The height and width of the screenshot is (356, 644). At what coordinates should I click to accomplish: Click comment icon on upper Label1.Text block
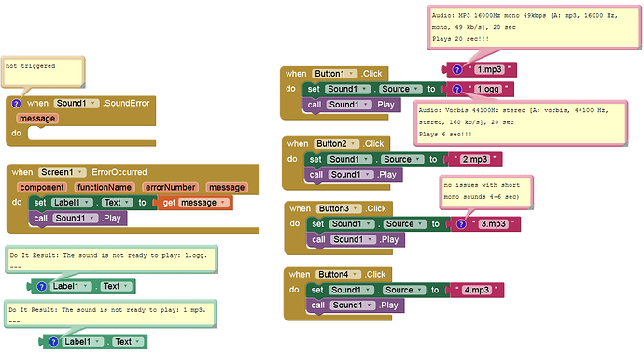click(x=41, y=287)
